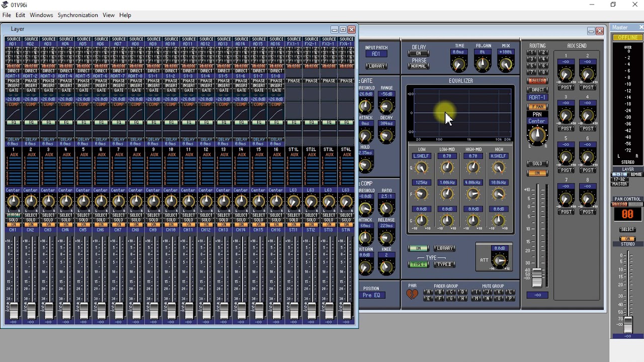Toggle the DELAY ON button
The image size is (644, 362).
coord(419,54)
